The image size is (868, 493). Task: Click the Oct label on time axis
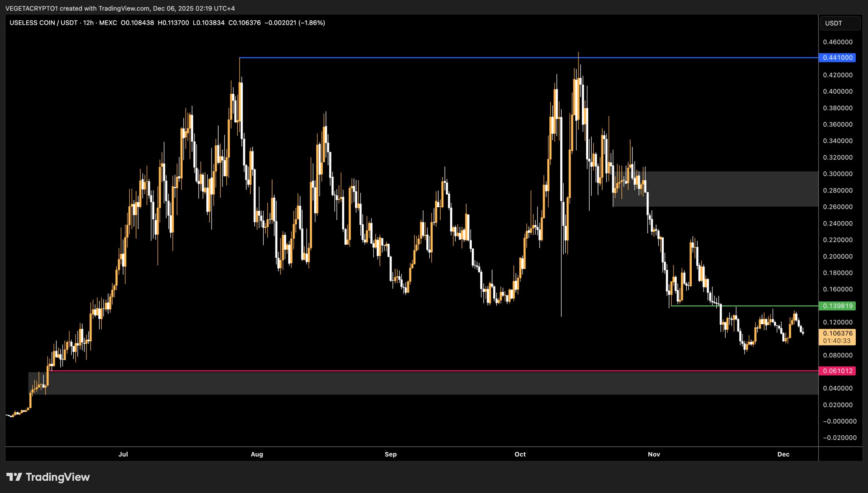[520, 454]
